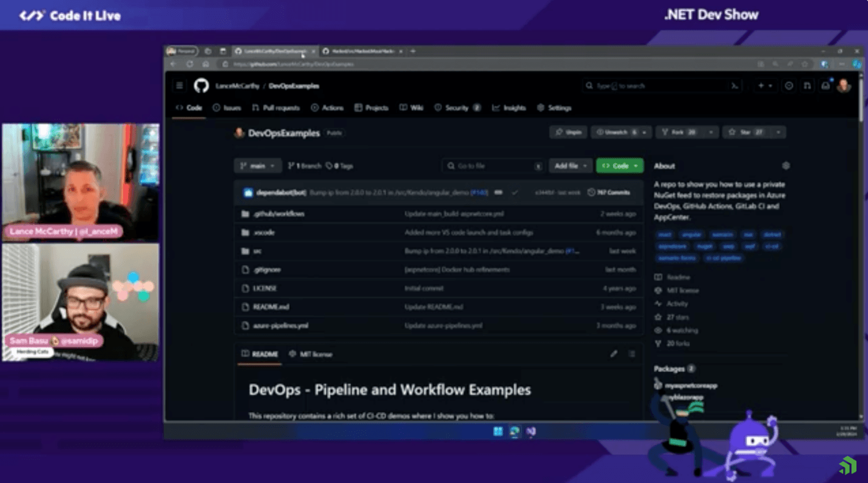Click the Fork repository button
The width and height of the screenshot is (868, 483).
pos(679,132)
